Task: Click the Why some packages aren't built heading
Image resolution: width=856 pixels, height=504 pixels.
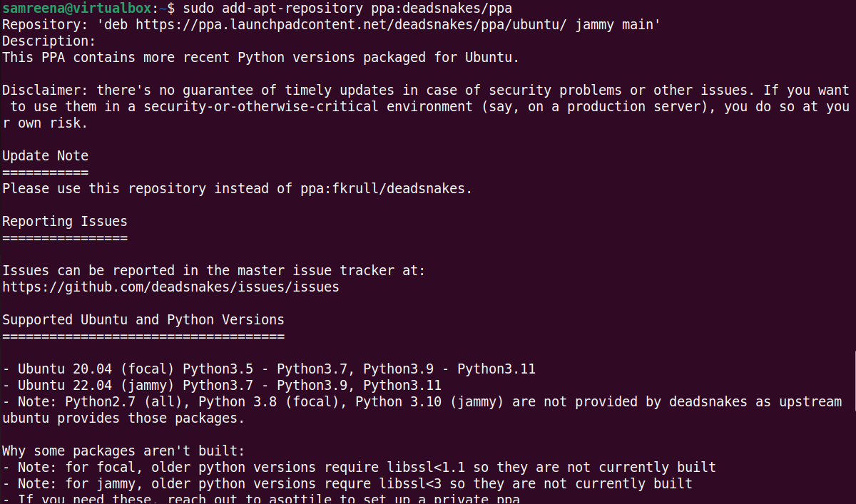Action: (123, 451)
